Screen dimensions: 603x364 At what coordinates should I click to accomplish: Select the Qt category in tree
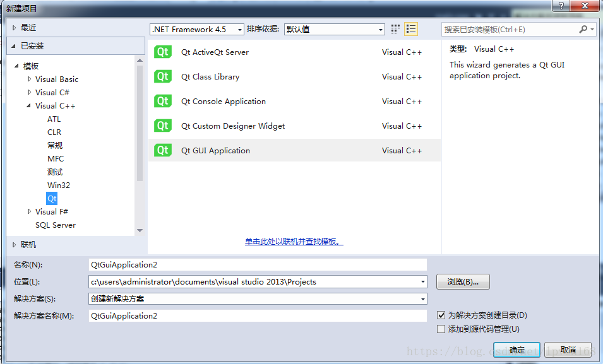(52, 198)
